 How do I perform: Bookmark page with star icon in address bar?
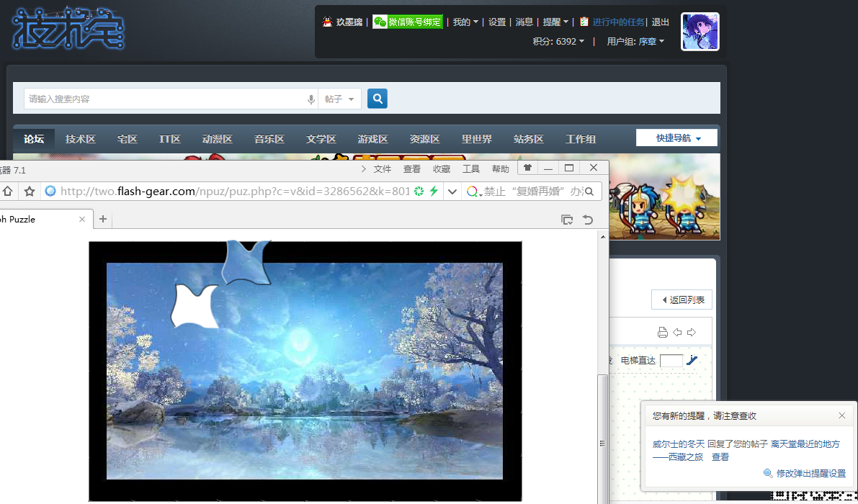point(30,192)
